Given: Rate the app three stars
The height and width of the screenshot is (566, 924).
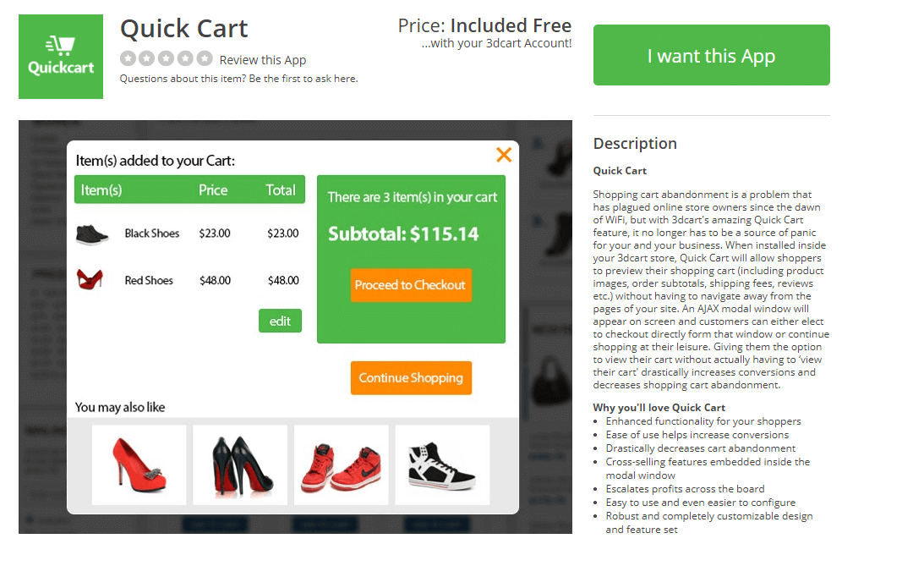Looking at the screenshot, I should pos(167,59).
